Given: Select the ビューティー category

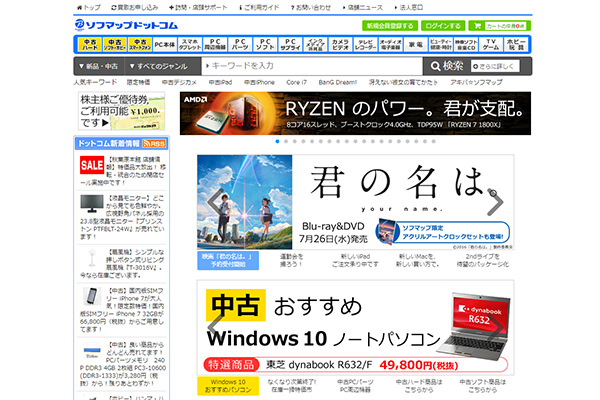Looking at the screenshot, I should click(441, 44).
